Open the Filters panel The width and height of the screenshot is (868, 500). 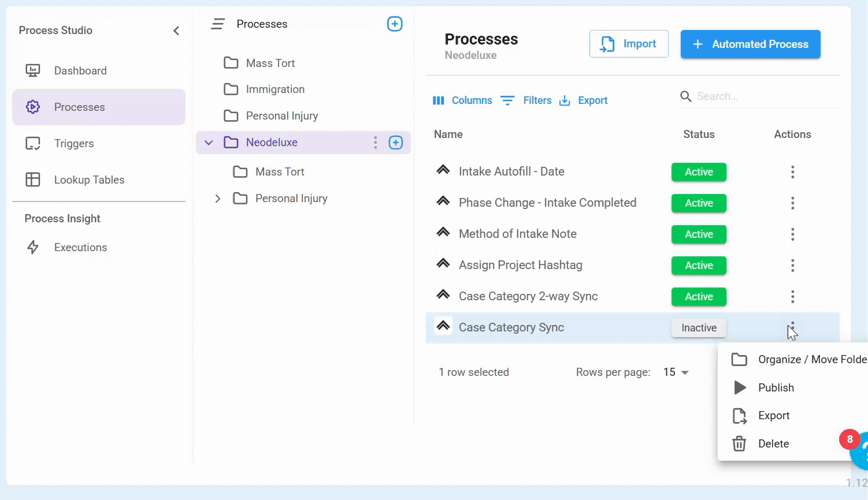pos(526,100)
